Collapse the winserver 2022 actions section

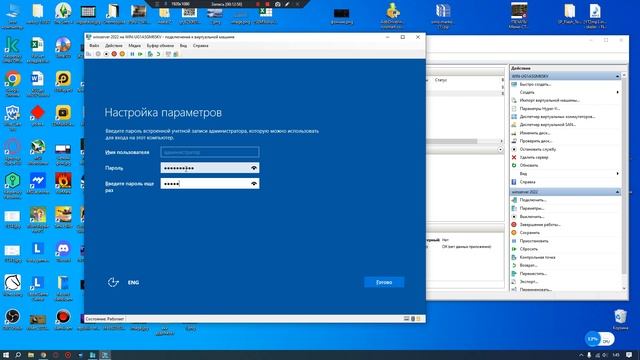(617, 192)
